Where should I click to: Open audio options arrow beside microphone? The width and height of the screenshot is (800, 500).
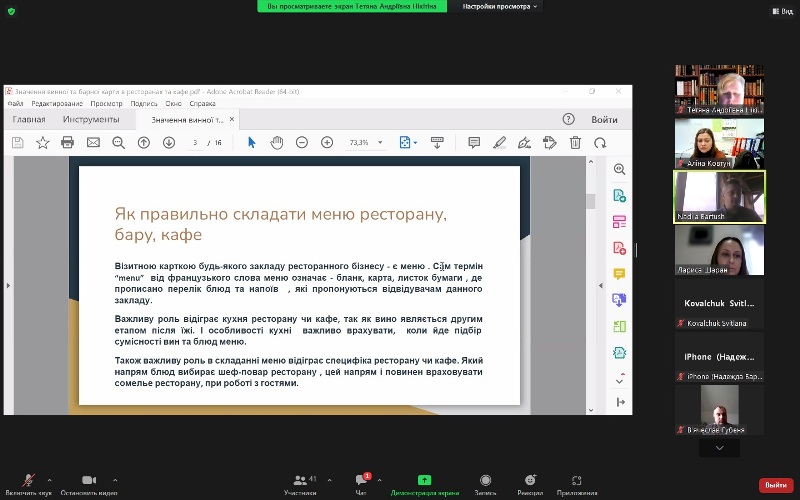[x=49, y=480]
